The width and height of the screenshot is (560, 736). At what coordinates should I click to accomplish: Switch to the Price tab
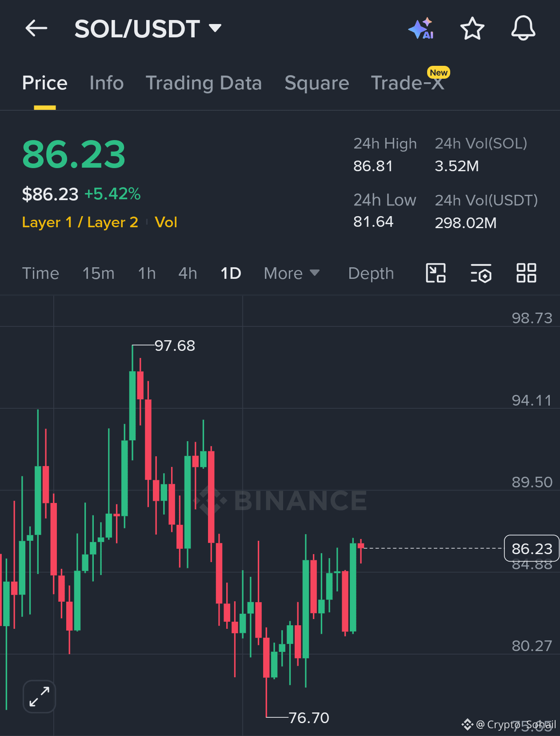[45, 83]
